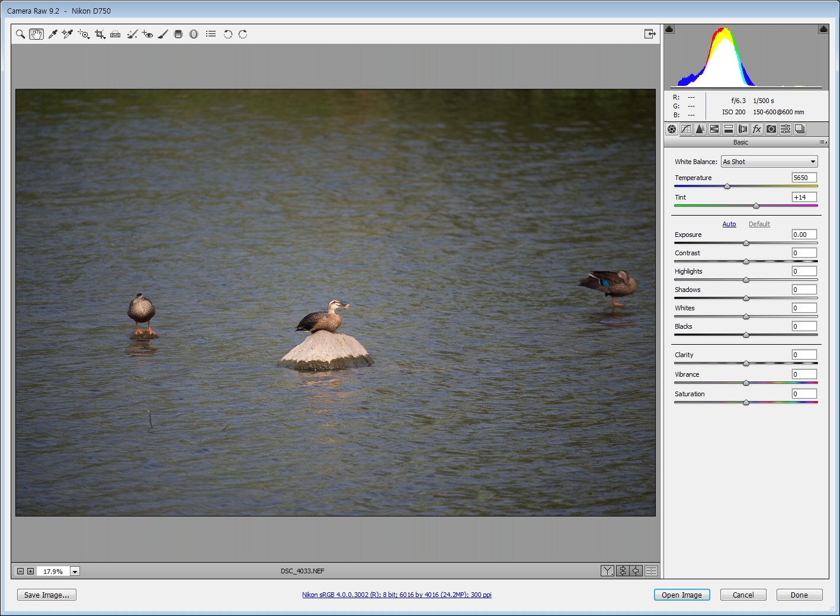This screenshot has width=840, height=616.
Task: Select the Zoom tool
Action: (x=20, y=34)
